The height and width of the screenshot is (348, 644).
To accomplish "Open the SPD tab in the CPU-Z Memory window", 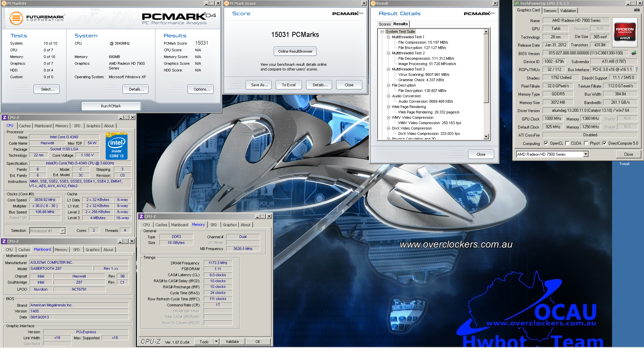I will tap(214, 225).
